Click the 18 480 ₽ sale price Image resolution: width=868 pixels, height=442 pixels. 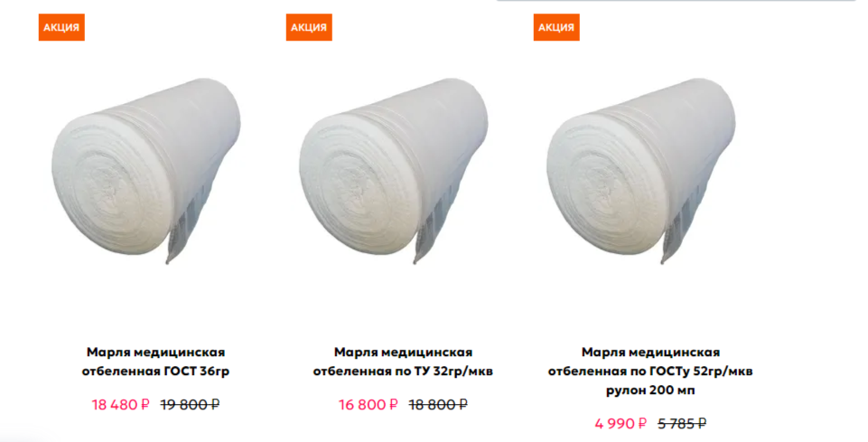pyautogui.click(x=120, y=405)
